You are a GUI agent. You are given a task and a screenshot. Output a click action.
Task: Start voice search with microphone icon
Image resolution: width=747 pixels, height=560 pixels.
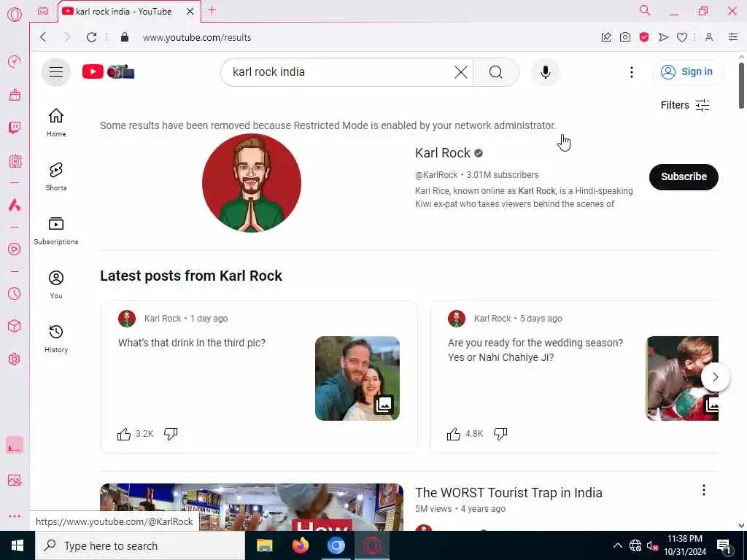[546, 72]
